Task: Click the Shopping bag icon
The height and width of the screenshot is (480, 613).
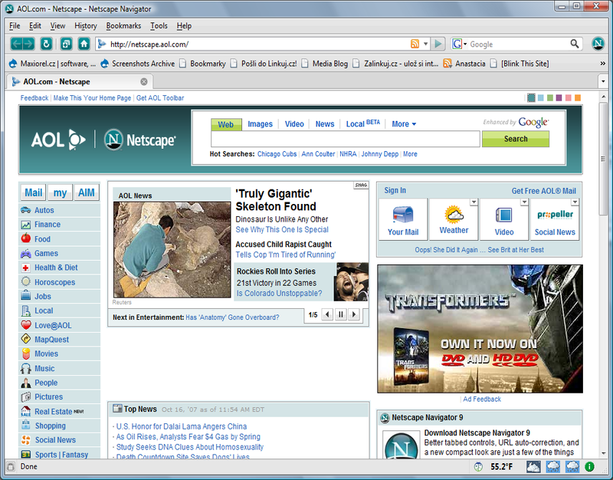Action: pos(26,425)
